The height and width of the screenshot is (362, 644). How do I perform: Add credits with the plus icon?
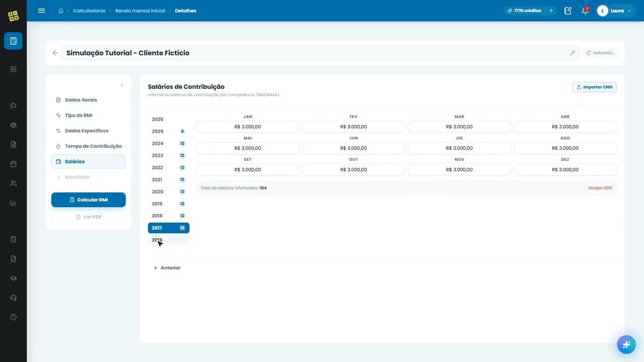(551, 11)
